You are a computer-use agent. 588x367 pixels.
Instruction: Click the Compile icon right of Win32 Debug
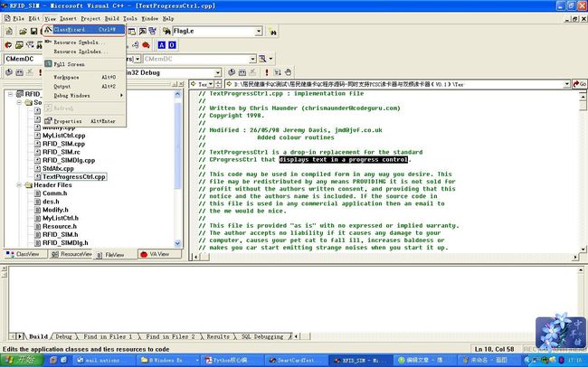232,72
